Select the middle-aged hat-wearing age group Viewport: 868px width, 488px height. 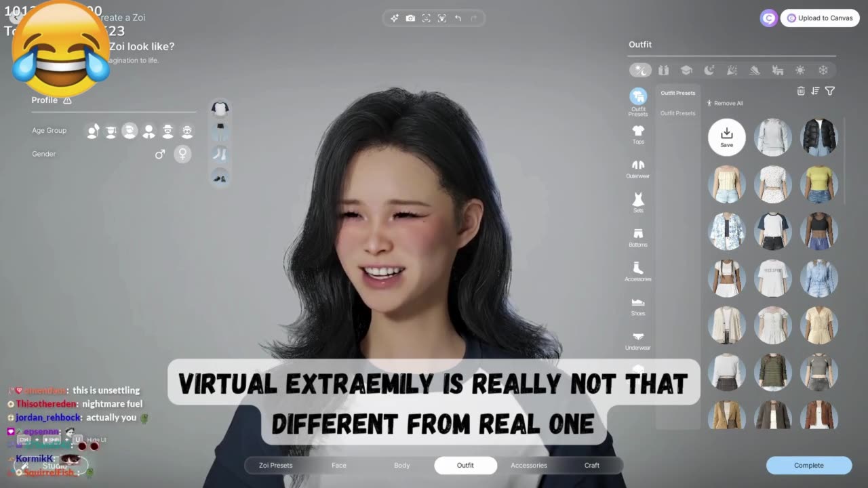(x=167, y=131)
